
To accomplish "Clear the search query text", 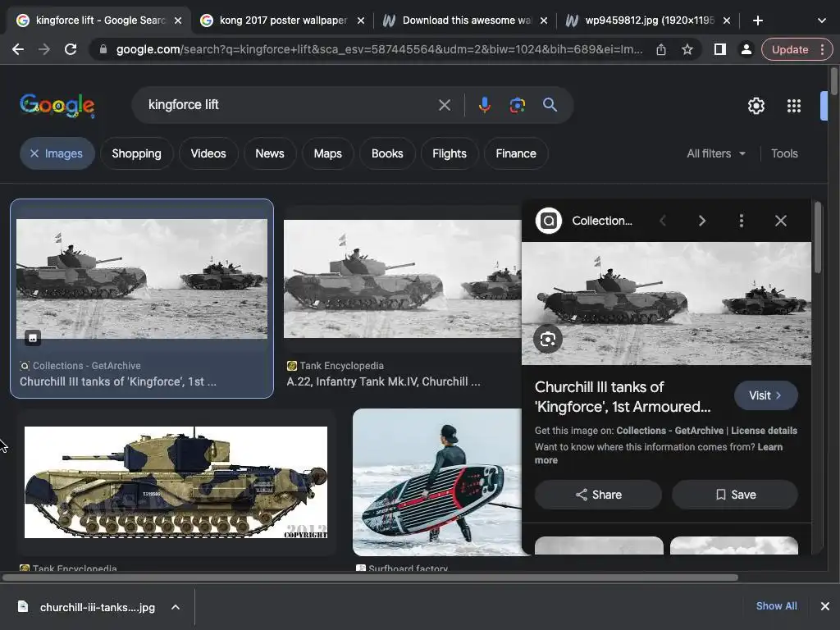I will [x=444, y=105].
